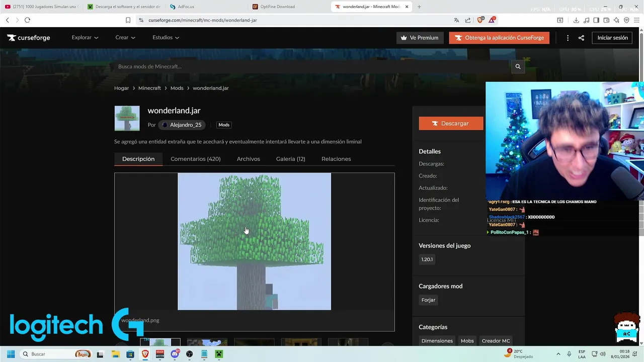Click the orange Descargar button
644x362 pixels.
pyautogui.click(x=451, y=123)
